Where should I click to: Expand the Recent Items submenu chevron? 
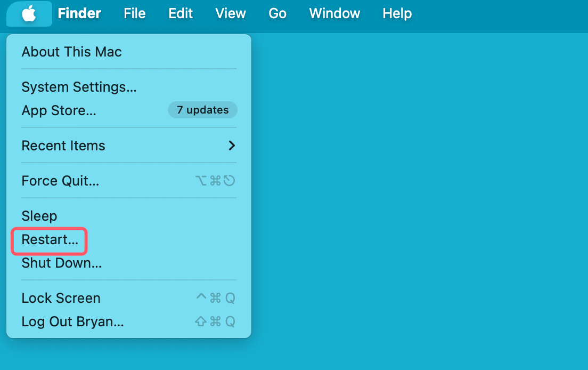click(x=232, y=146)
